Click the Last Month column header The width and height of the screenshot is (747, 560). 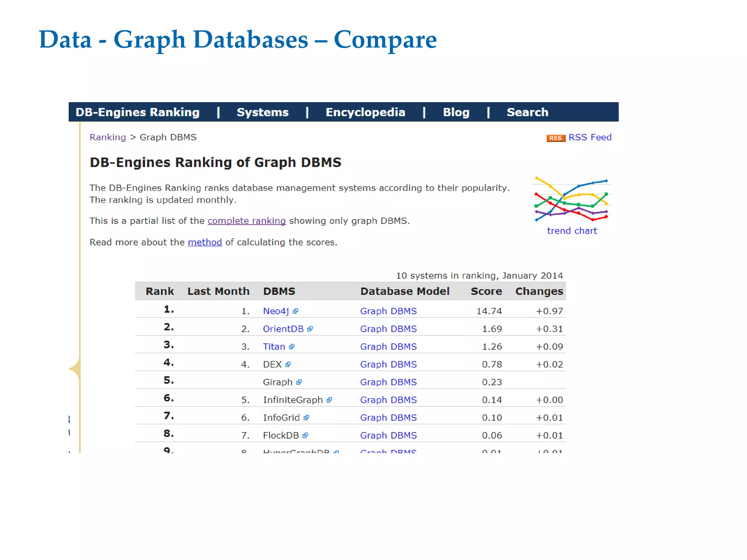pyautogui.click(x=218, y=291)
